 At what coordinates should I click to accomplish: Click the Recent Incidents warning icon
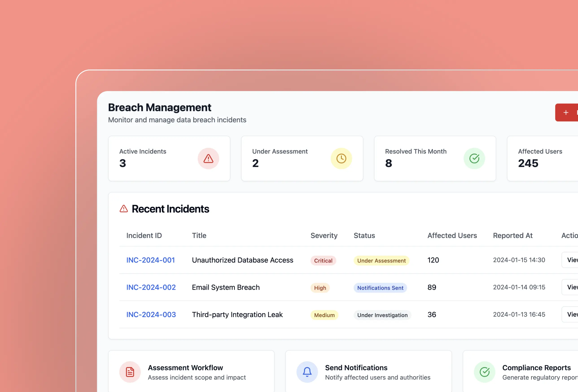[124, 209]
